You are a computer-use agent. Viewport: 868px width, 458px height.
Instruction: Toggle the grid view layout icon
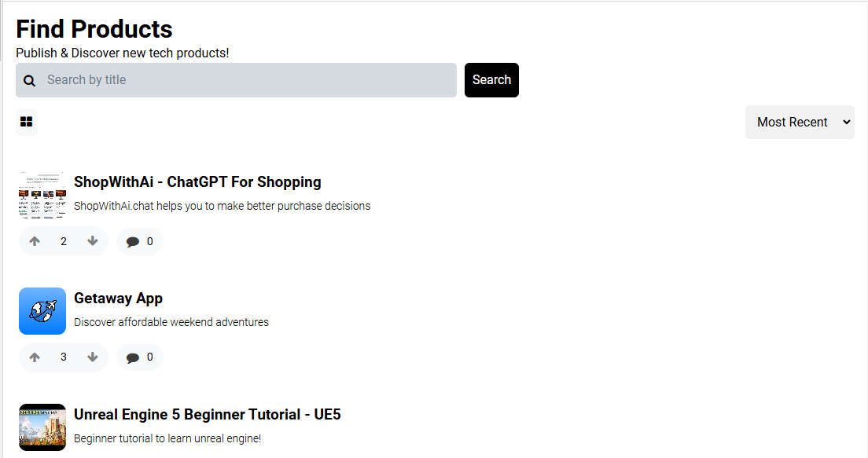coord(26,122)
